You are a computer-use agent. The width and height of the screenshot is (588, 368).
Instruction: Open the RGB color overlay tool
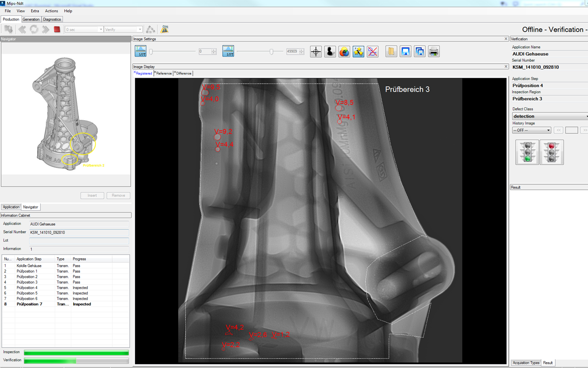[x=344, y=51]
